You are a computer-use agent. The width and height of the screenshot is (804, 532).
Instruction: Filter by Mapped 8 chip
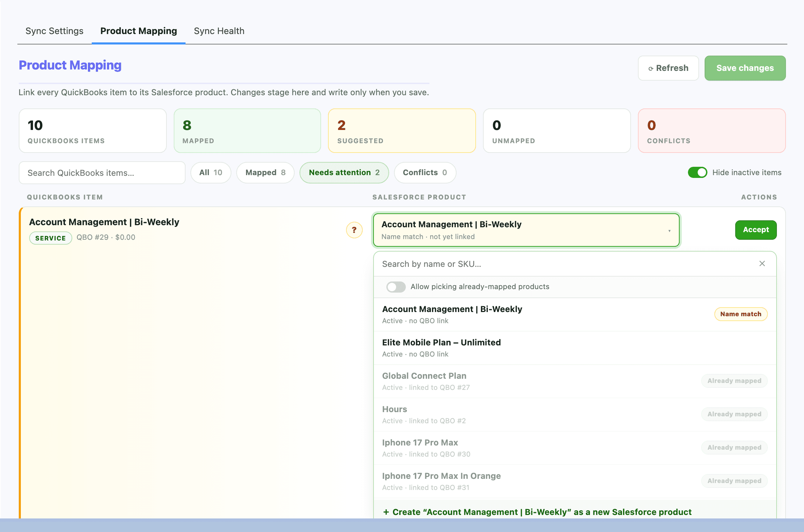click(265, 173)
